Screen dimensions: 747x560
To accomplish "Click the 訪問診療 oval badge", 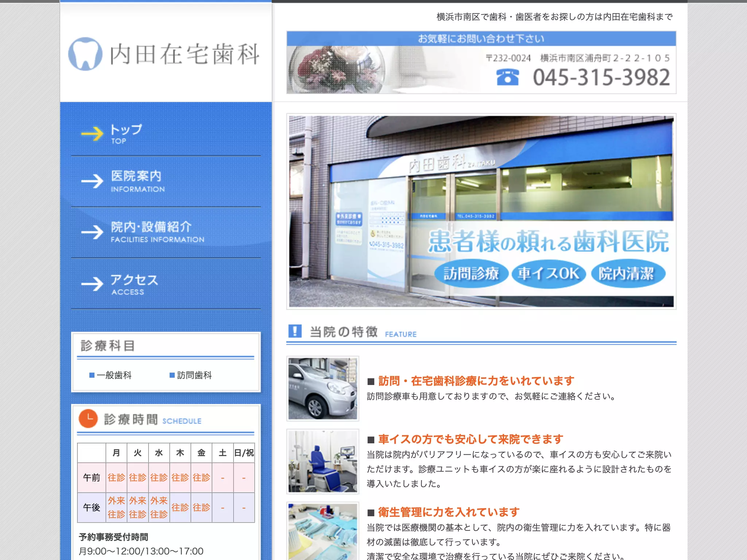I will pyautogui.click(x=471, y=274).
